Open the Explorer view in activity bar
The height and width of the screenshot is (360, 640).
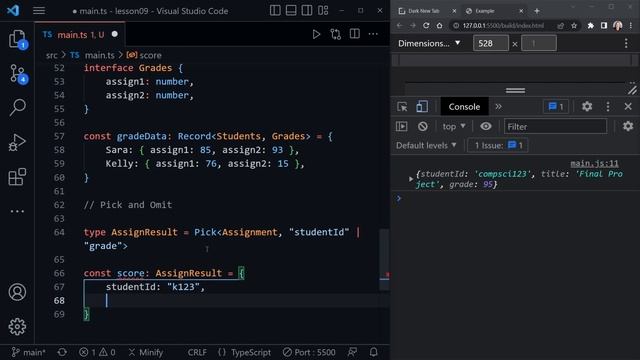(x=17, y=40)
